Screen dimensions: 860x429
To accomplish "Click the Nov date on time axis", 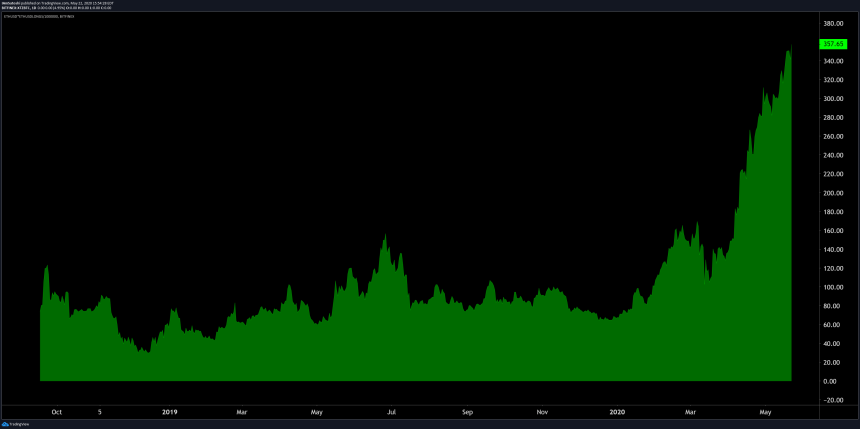I will coord(542,411).
